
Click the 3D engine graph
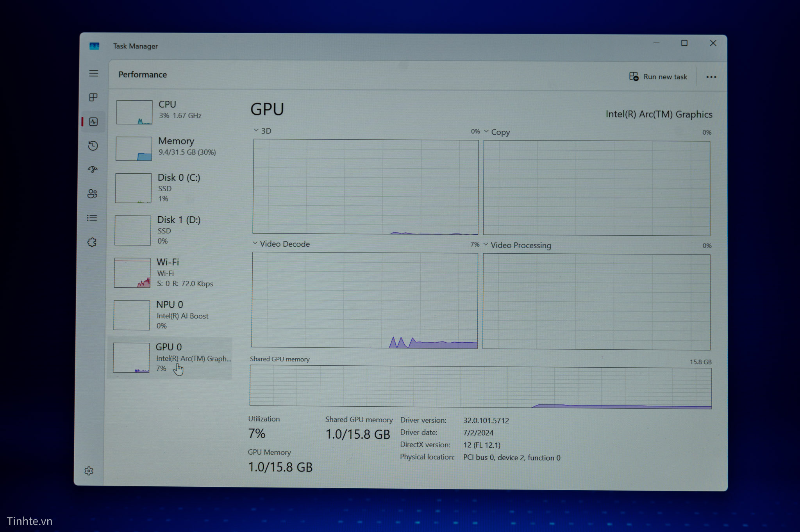click(365, 187)
